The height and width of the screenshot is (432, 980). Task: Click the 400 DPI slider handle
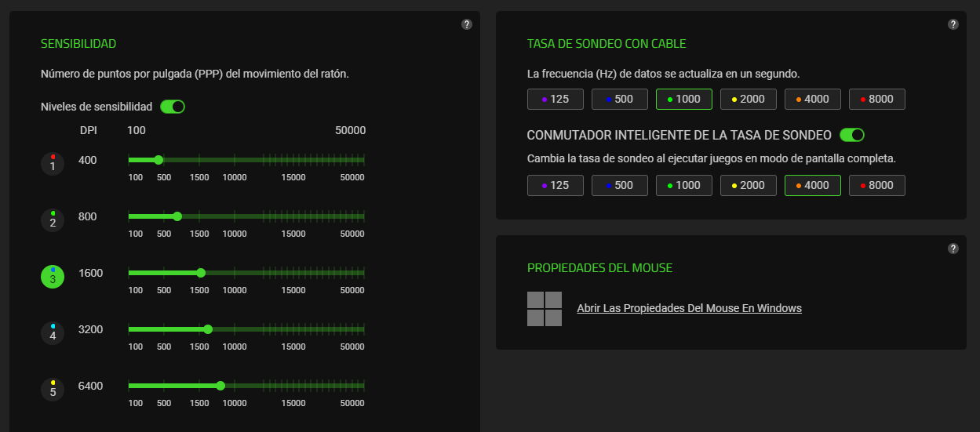pyautogui.click(x=158, y=160)
